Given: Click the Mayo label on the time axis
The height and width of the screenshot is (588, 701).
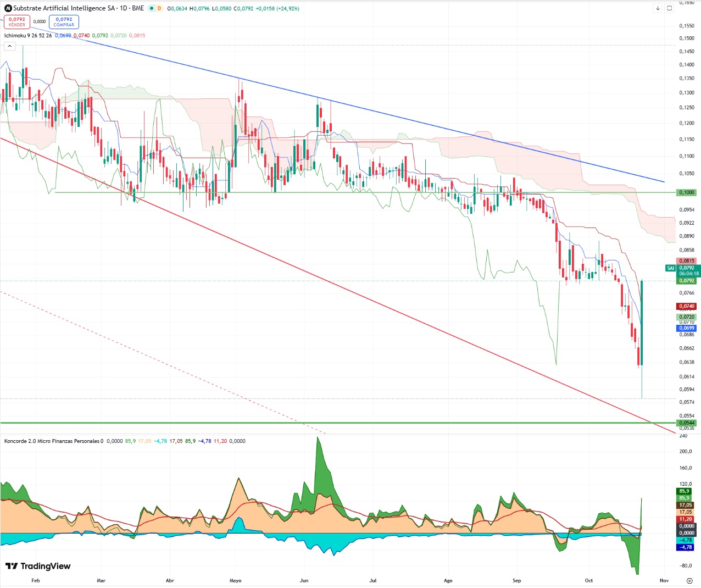Looking at the screenshot, I should point(235,580).
